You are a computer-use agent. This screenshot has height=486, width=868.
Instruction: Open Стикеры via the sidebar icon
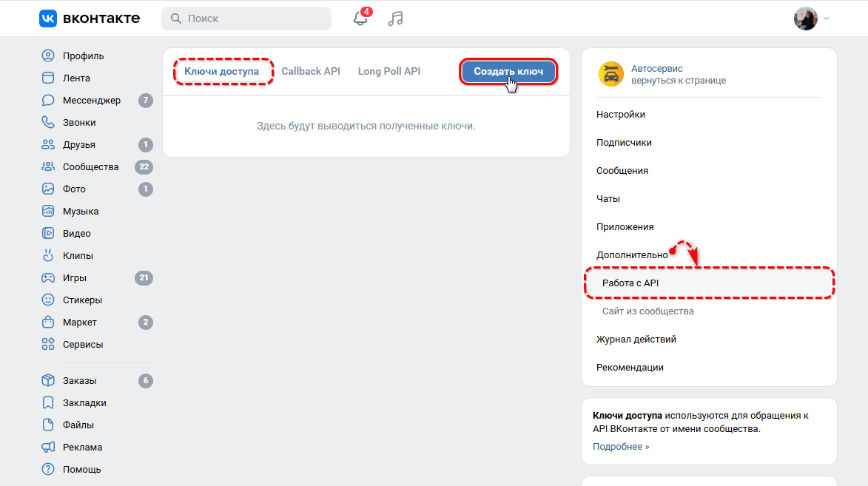[x=48, y=300]
